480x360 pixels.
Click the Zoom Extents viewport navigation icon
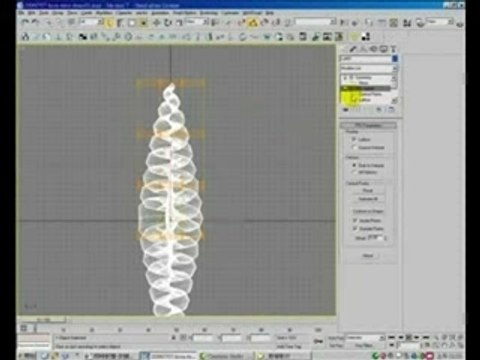[451, 338]
